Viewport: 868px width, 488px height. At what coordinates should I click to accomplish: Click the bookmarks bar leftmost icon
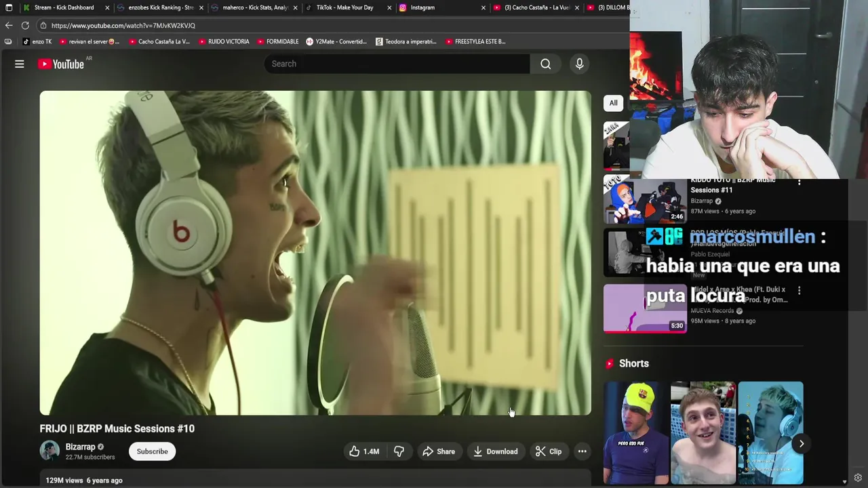coord(7,41)
